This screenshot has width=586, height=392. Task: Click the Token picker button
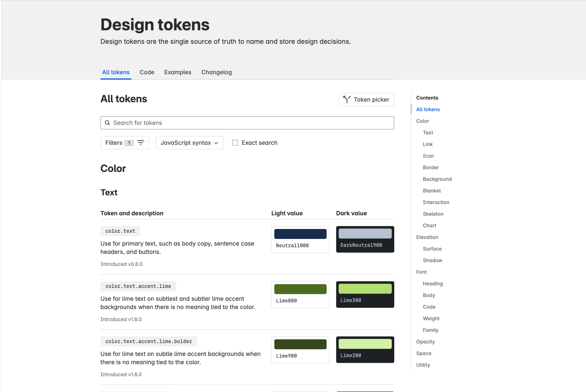366,100
